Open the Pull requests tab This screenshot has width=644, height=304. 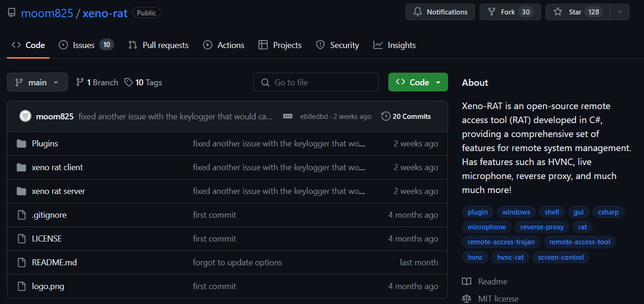point(158,45)
